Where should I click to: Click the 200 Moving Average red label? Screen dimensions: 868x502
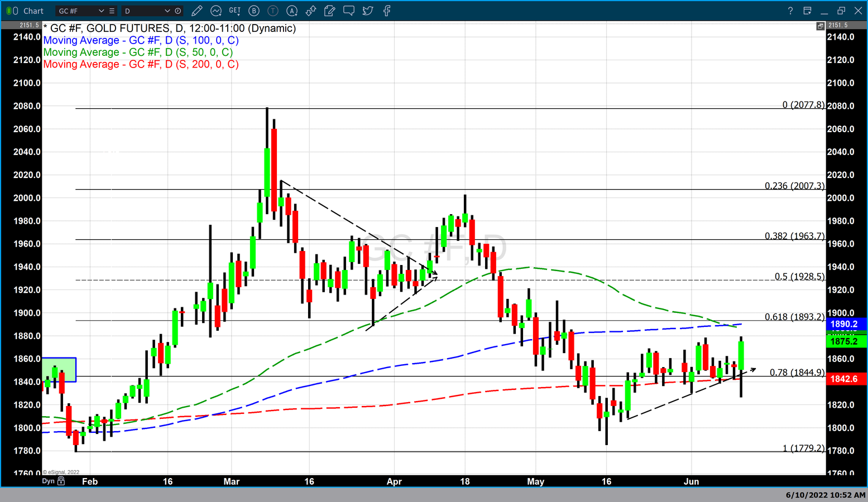[141, 64]
